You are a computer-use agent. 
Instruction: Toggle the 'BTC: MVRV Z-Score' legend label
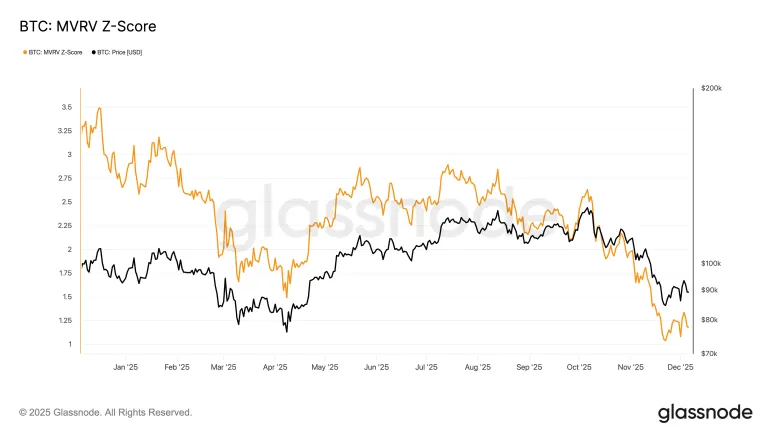tap(54, 52)
